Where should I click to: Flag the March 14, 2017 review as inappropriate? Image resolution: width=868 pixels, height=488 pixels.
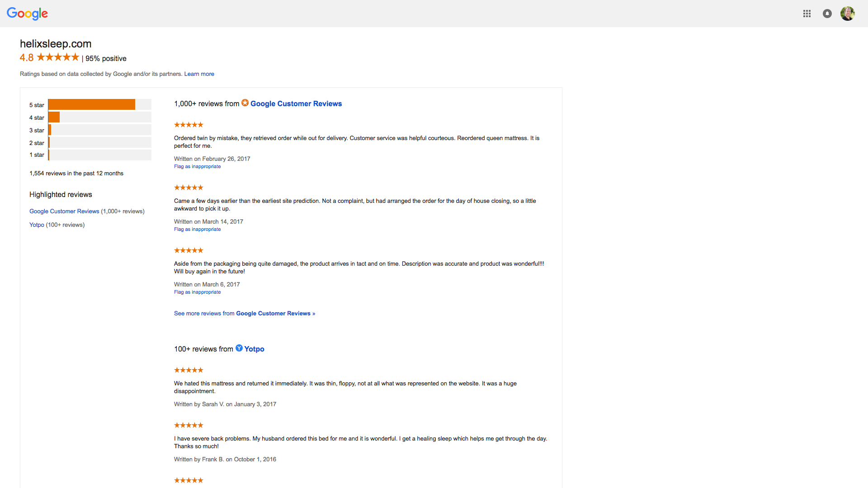[x=198, y=230]
